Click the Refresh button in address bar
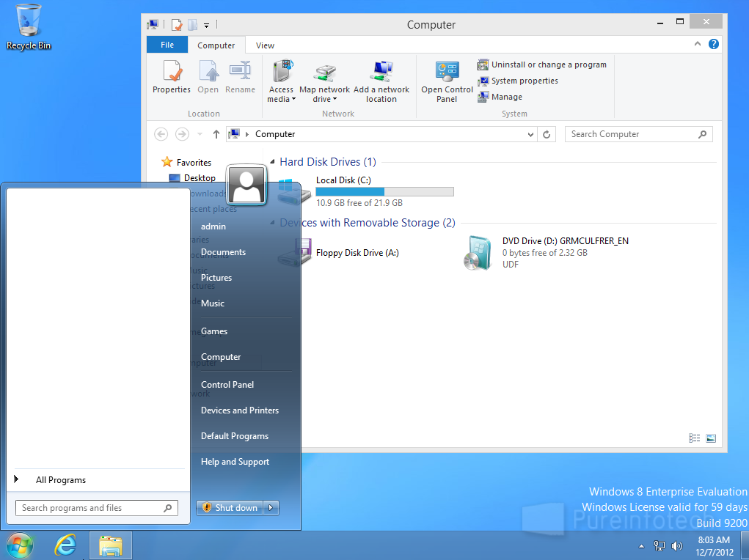Screen dimensions: 749x560 547,135
